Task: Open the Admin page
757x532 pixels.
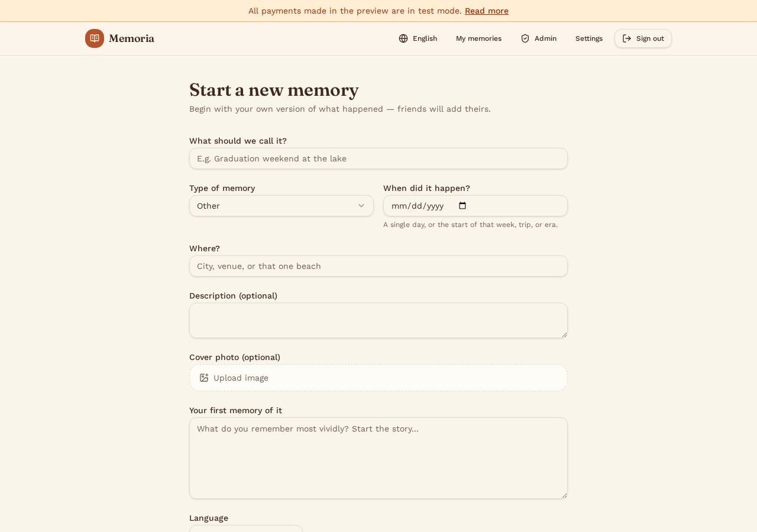Action: pos(538,38)
